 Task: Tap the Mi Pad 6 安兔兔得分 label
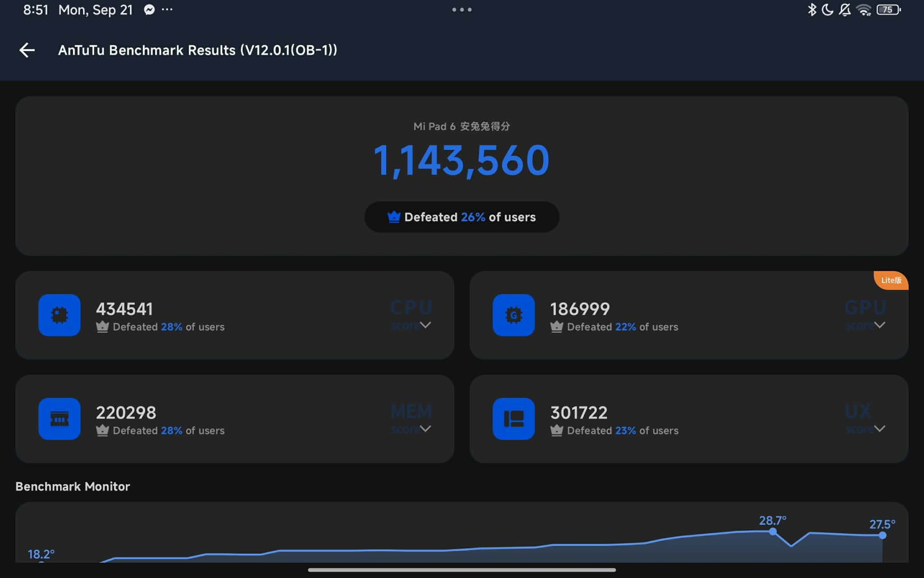(462, 126)
